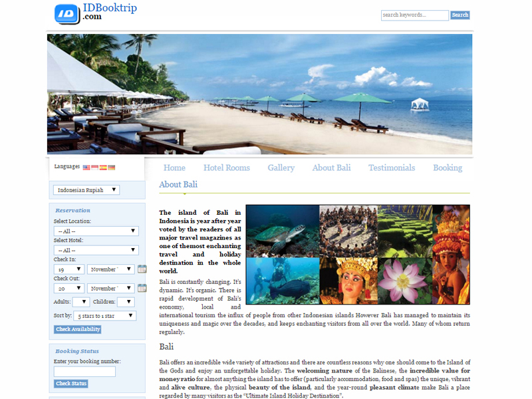Image resolution: width=532 pixels, height=399 pixels.
Task: Focus the booking number text field
Action: [x=84, y=372]
